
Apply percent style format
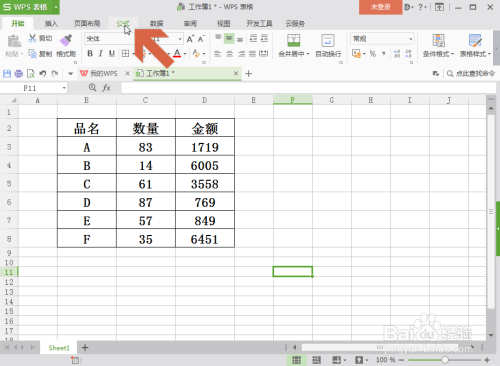click(373, 54)
